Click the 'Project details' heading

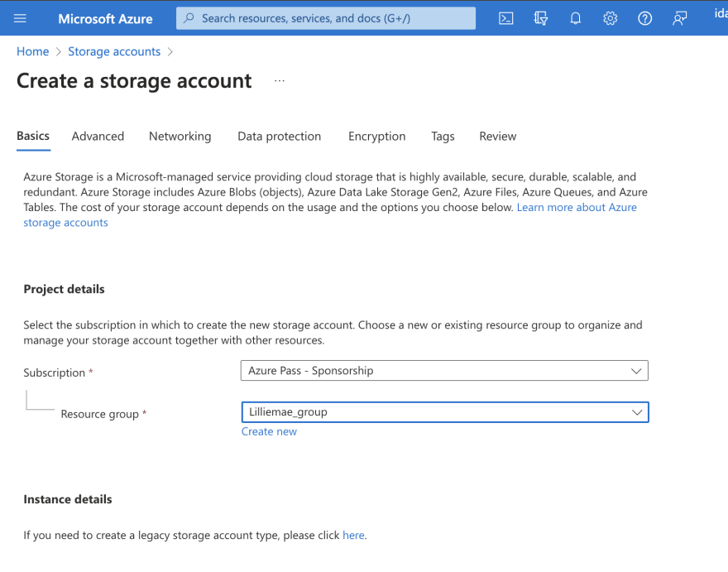coord(64,289)
